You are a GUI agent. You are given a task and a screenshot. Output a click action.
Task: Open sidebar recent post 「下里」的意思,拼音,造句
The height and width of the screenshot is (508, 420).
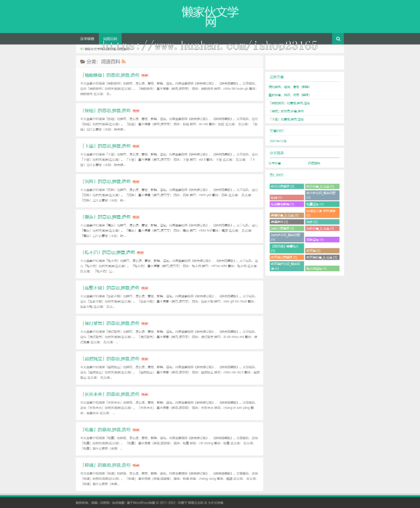(286, 119)
